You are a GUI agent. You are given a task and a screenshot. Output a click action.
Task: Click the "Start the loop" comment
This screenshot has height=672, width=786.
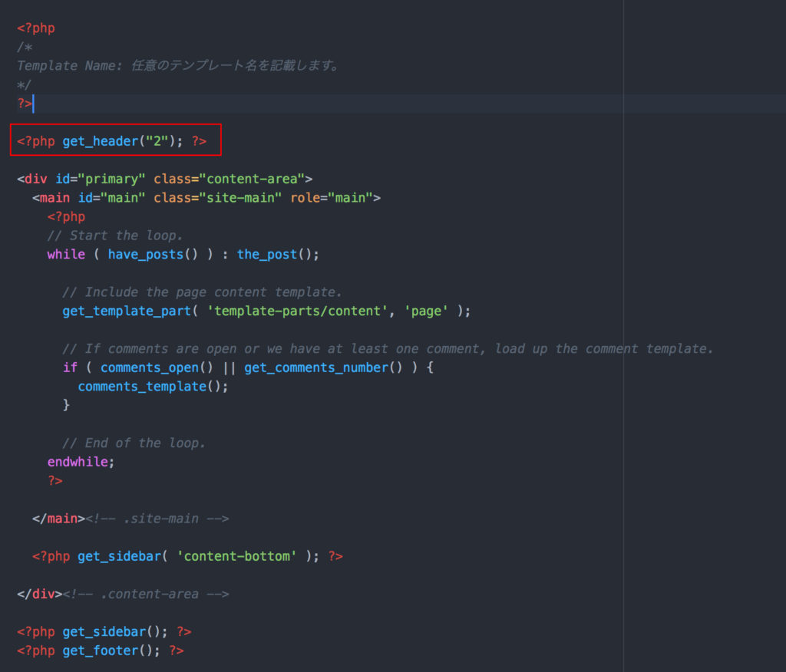pos(115,236)
